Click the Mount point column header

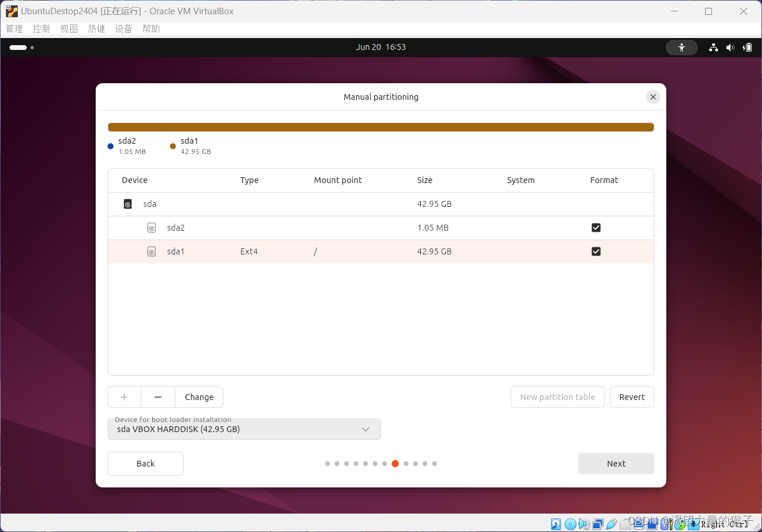click(338, 180)
